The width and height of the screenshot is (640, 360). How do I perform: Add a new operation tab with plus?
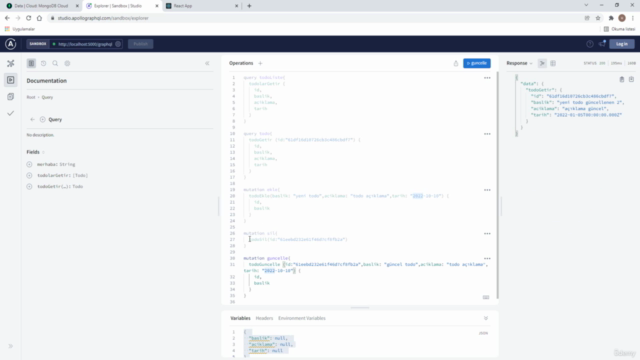click(260, 63)
